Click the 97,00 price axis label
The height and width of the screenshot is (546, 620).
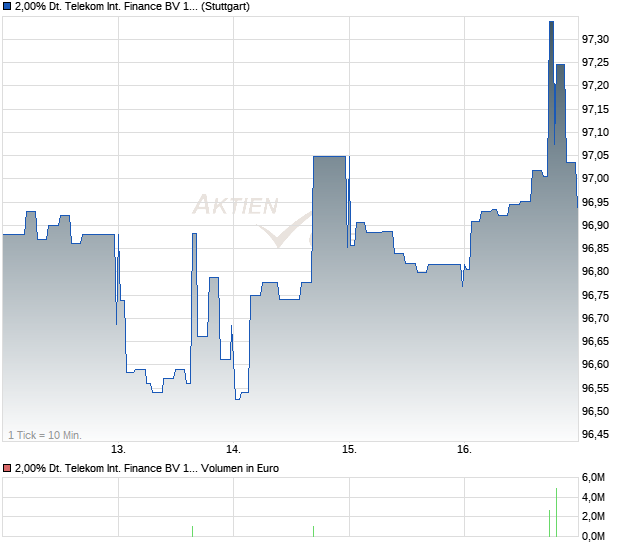coord(595,178)
